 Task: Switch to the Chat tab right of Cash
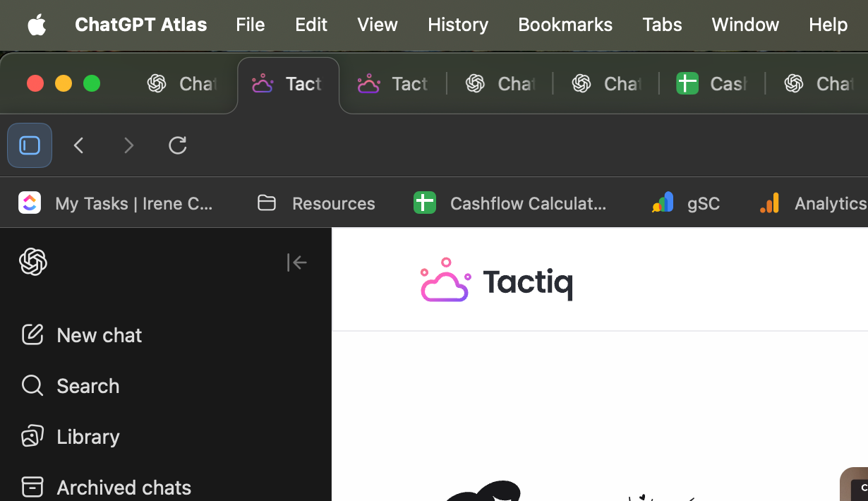pyautogui.click(x=819, y=84)
